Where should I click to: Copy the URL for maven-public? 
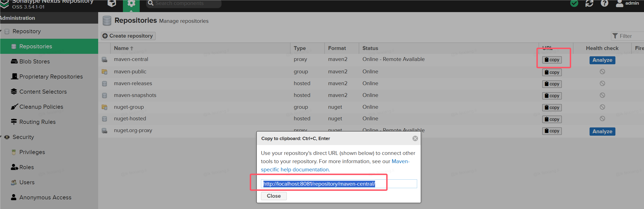(552, 73)
